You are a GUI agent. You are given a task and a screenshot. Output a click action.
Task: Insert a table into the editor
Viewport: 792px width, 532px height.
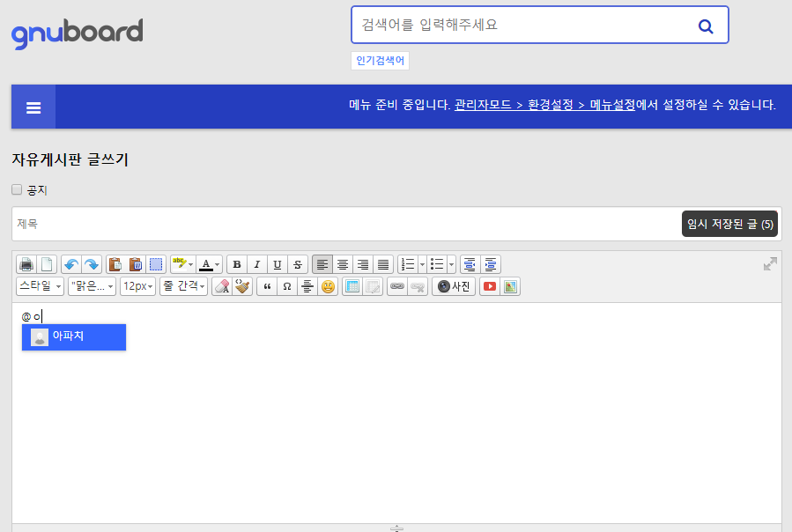(352, 286)
